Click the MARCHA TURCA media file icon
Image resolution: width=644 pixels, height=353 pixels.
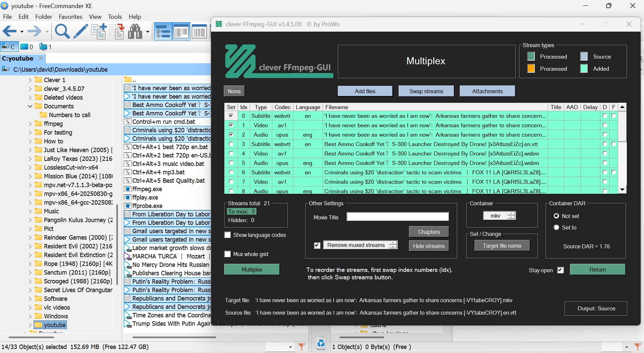pos(127,256)
